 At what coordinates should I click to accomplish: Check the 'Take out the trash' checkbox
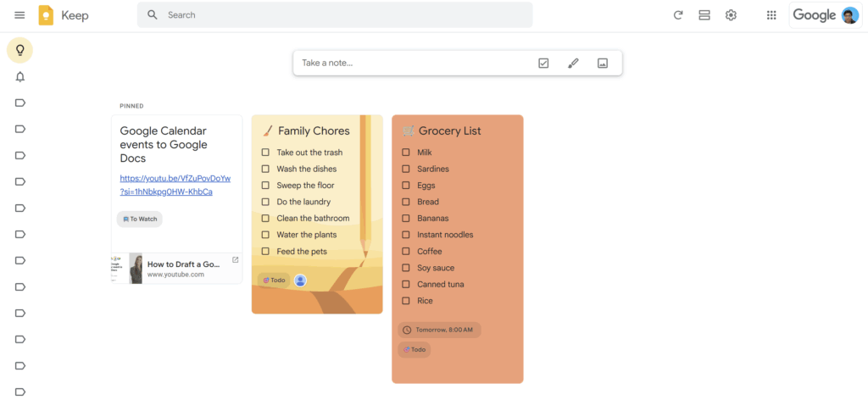click(x=265, y=153)
